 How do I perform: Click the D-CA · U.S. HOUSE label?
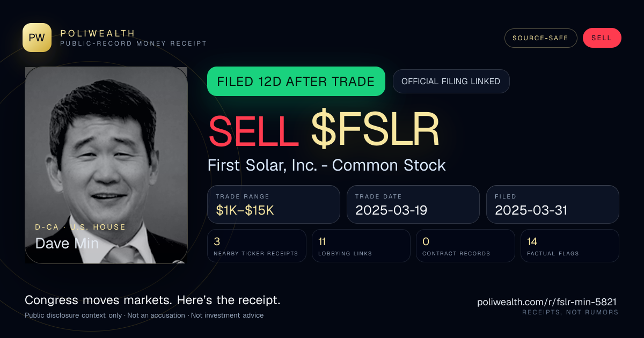pos(80,227)
